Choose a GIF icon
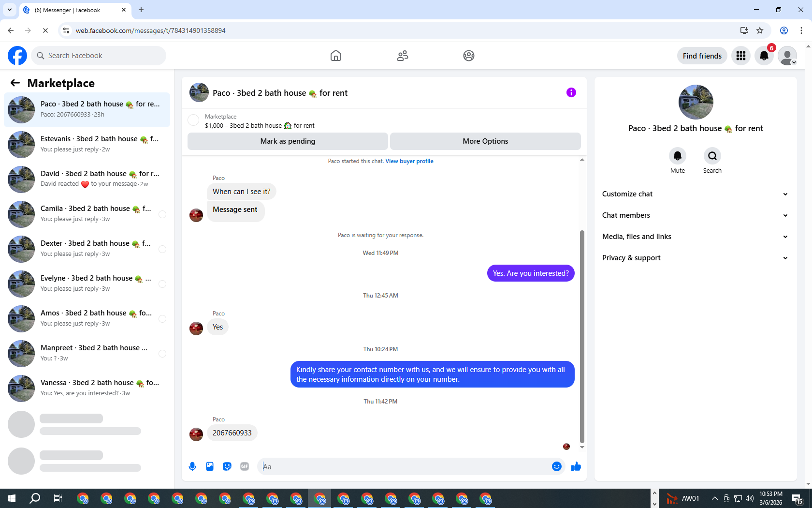 245,466
